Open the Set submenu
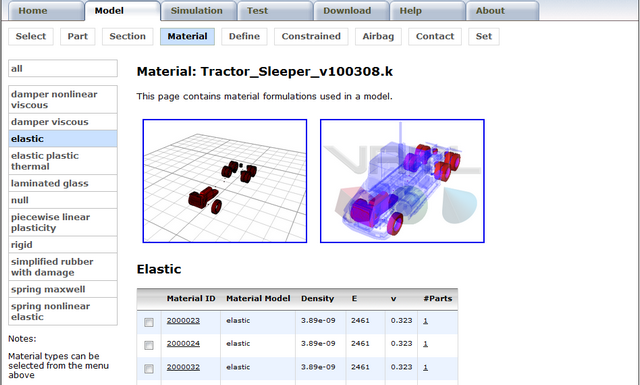 point(484,36)
